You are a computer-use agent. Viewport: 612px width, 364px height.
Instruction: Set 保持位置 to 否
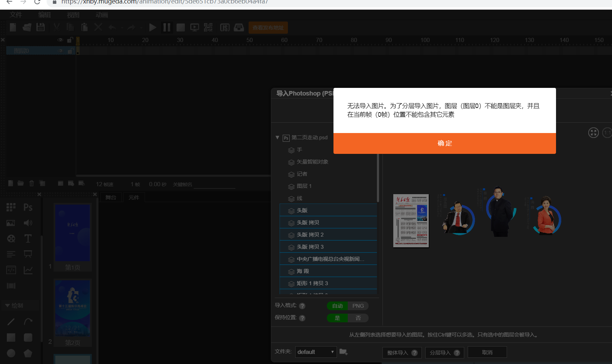pos(358,318)
